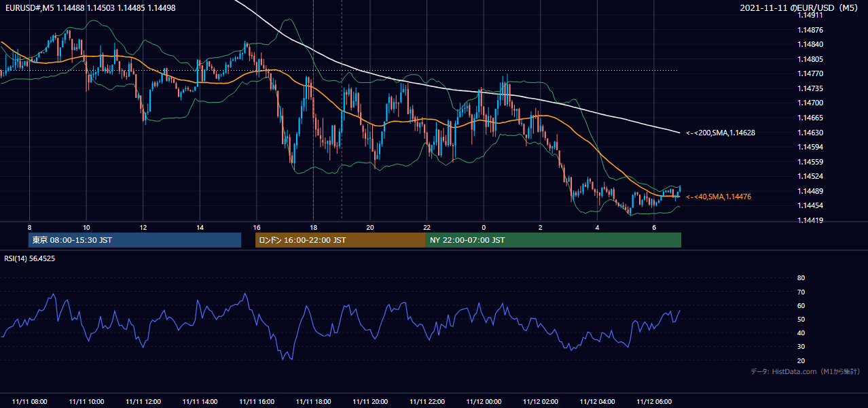Screen dimensions: 868x408
Task: Click hour tick 14 under the price chart
Action: click(x=200, y=227)
